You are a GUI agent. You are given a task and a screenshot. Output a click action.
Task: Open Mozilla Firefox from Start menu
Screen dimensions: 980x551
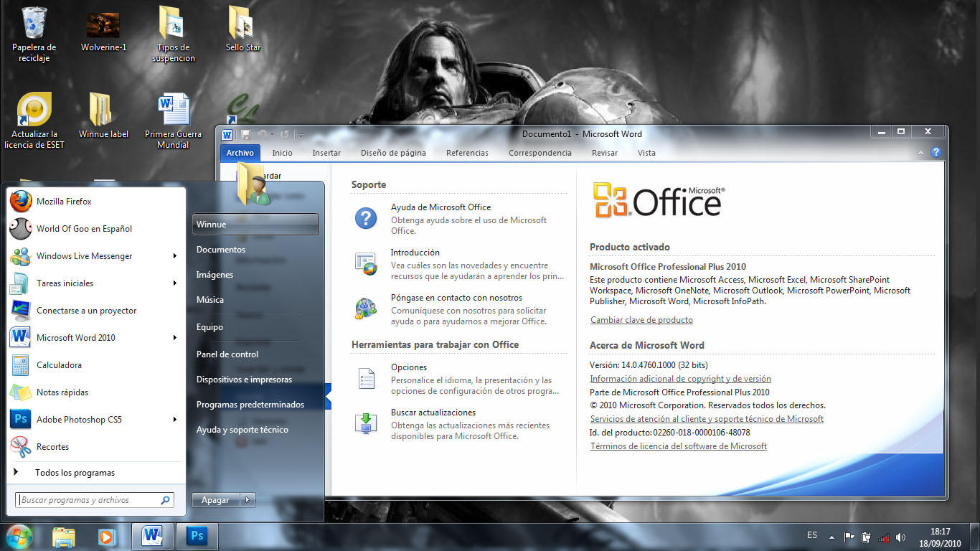click(95, 202)
